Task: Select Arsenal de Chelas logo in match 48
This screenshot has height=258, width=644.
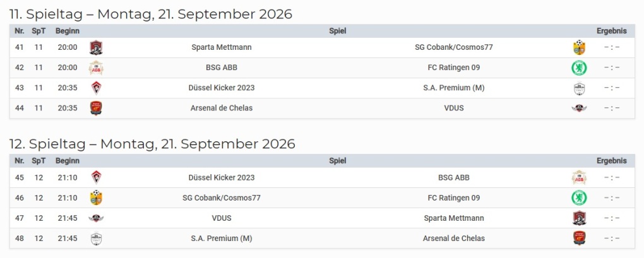Action: tap(579, 238)
